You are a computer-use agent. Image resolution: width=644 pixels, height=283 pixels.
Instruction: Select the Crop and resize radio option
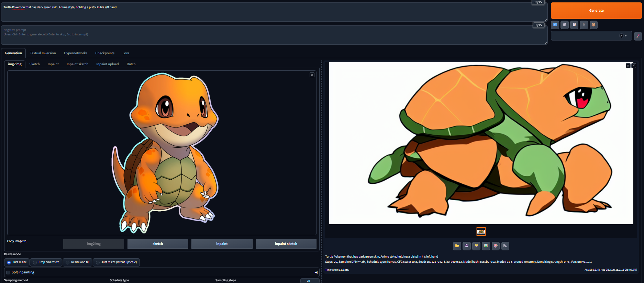(x=46, y=262)
